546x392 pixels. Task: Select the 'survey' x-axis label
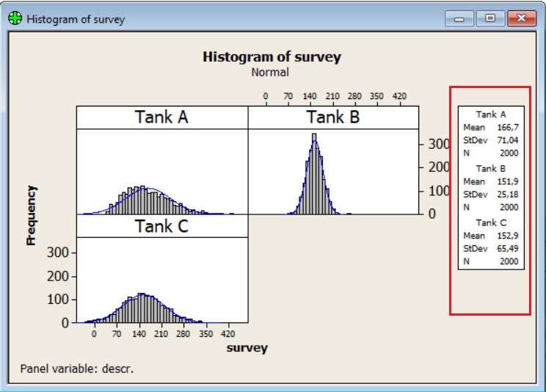(247, 348)
